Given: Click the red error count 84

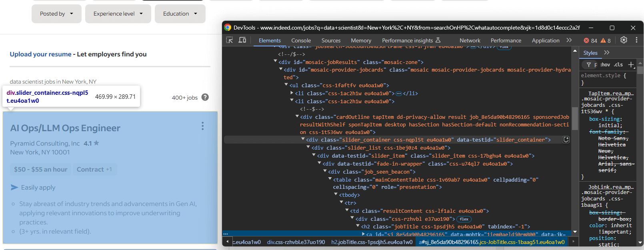Looking at the screenshot, I should tap(590, 40).
